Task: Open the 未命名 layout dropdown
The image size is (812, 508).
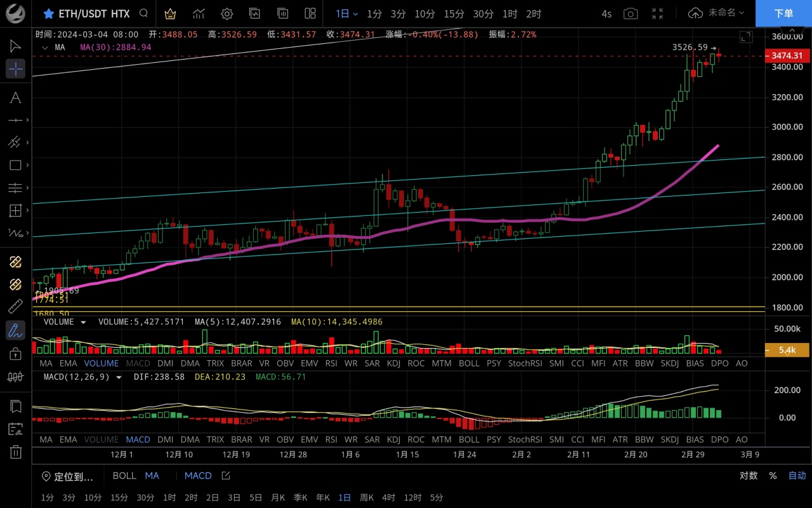Action: point(716,13)
